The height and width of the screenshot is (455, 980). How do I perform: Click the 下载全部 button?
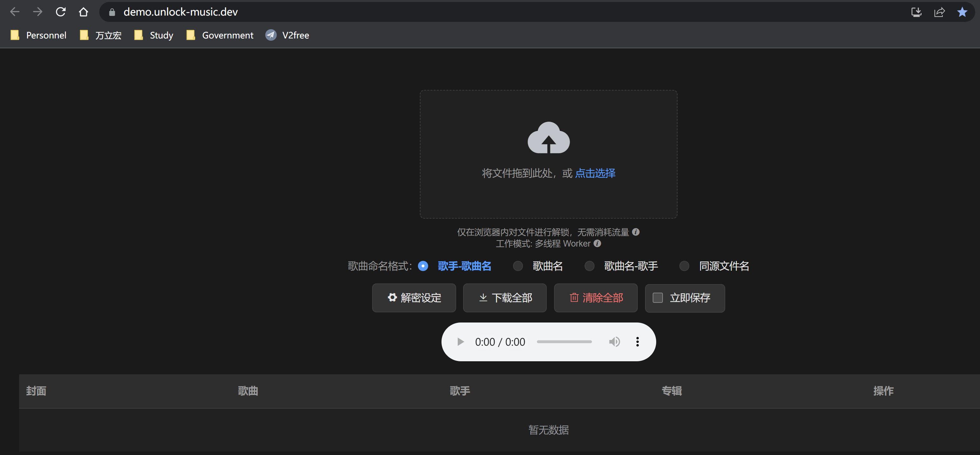(504, 298)
